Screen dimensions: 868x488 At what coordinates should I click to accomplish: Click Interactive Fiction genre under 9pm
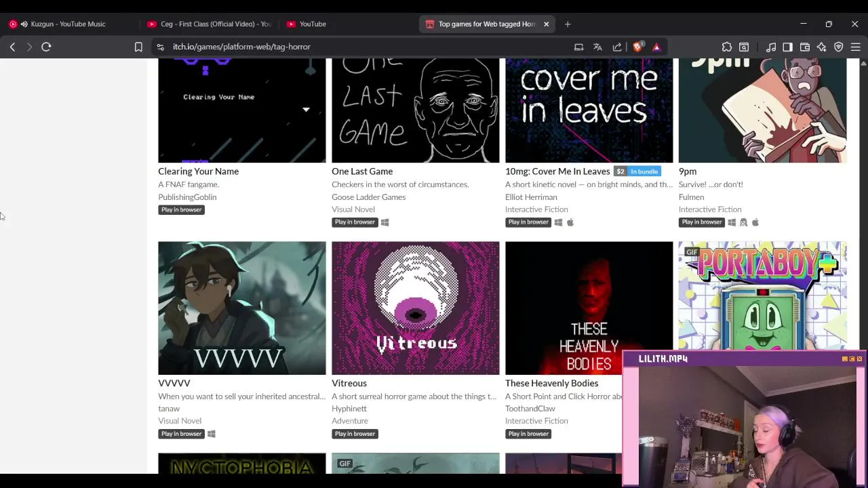coord(710,209)
